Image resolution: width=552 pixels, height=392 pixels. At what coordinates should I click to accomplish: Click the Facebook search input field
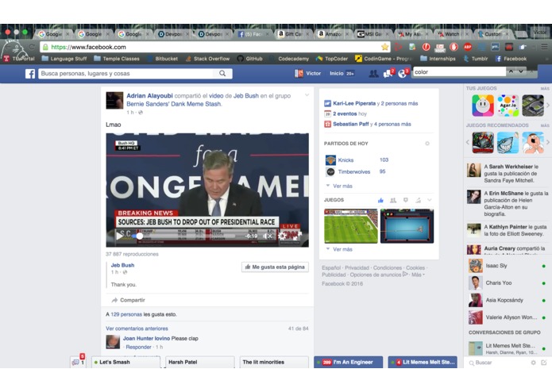click(x=126, y=74)
